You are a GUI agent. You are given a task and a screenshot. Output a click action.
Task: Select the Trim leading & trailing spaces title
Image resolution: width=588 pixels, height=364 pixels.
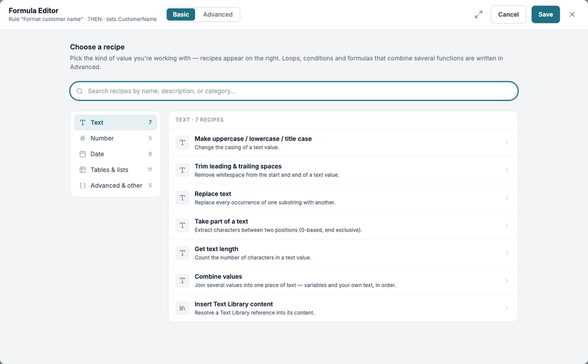[x=238, y=166]
